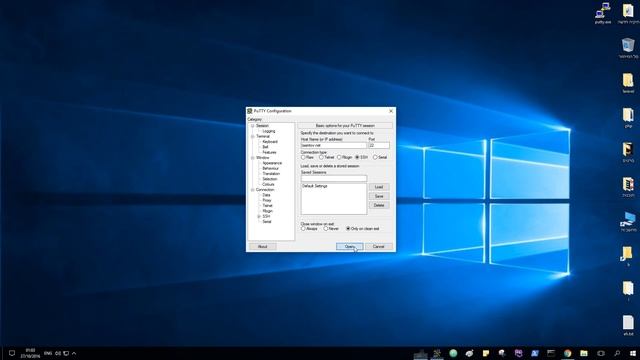Select Translation category
This screenshot has height=360, width=640.
coord(271,173)
